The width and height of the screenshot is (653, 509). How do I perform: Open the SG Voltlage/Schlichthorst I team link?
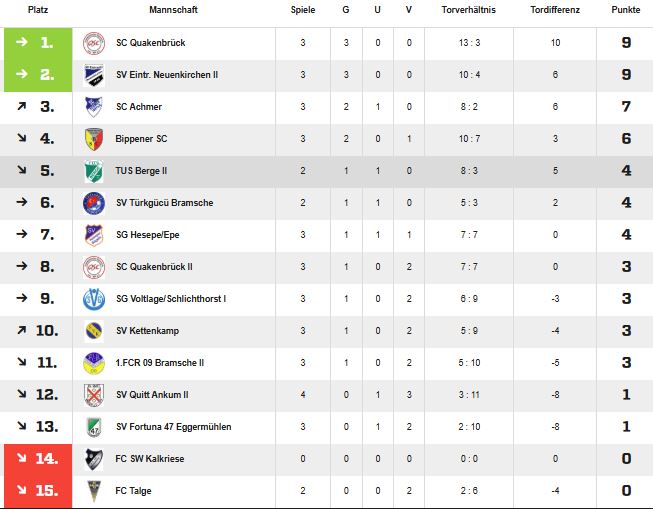(x=171, y=299)
